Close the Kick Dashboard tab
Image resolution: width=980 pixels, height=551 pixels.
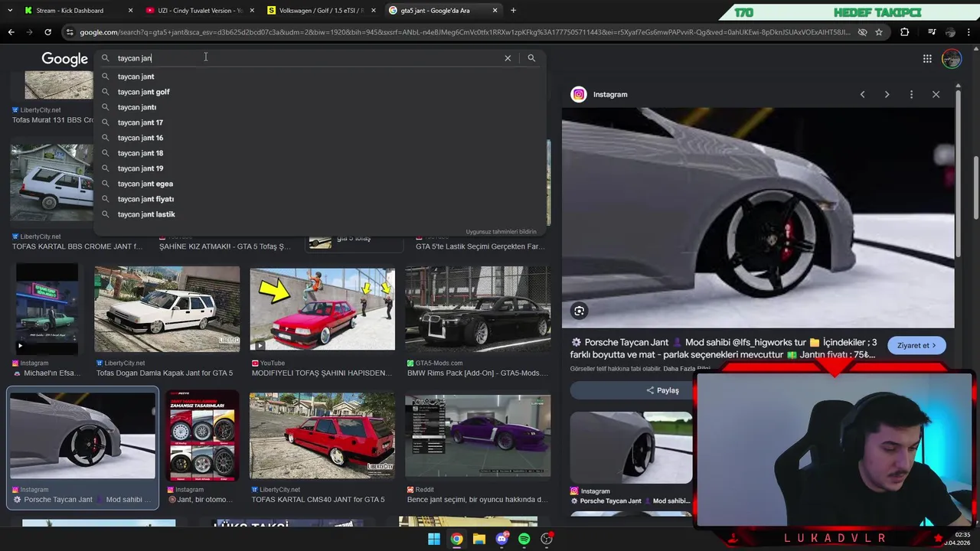click(130, 11)
